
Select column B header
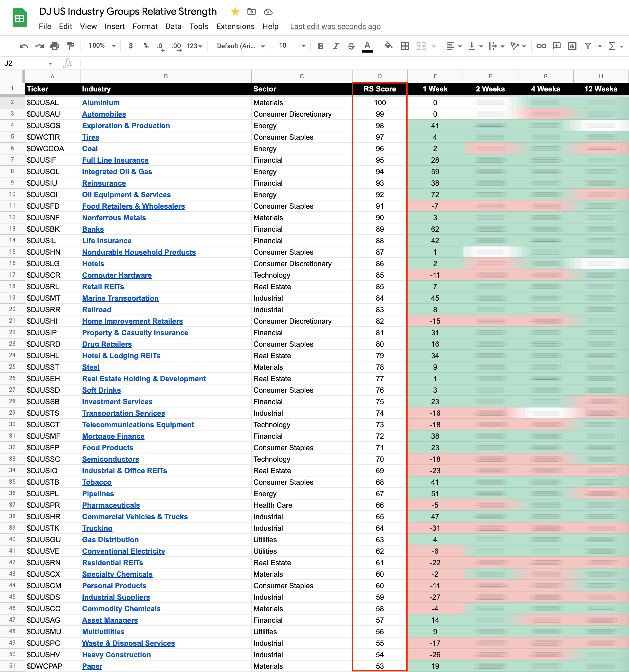pyautogui.click(x=166, y=76)
